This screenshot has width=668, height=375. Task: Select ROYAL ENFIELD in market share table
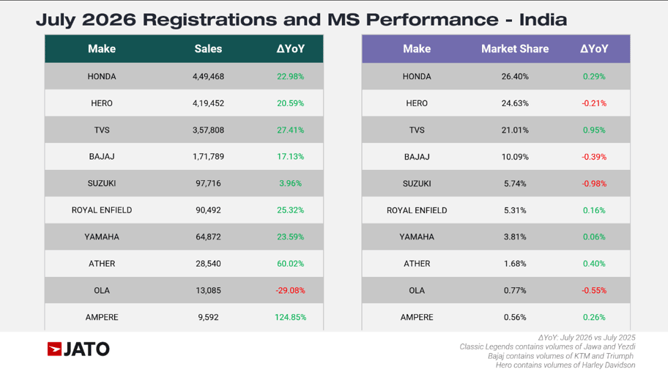(417, 210)
